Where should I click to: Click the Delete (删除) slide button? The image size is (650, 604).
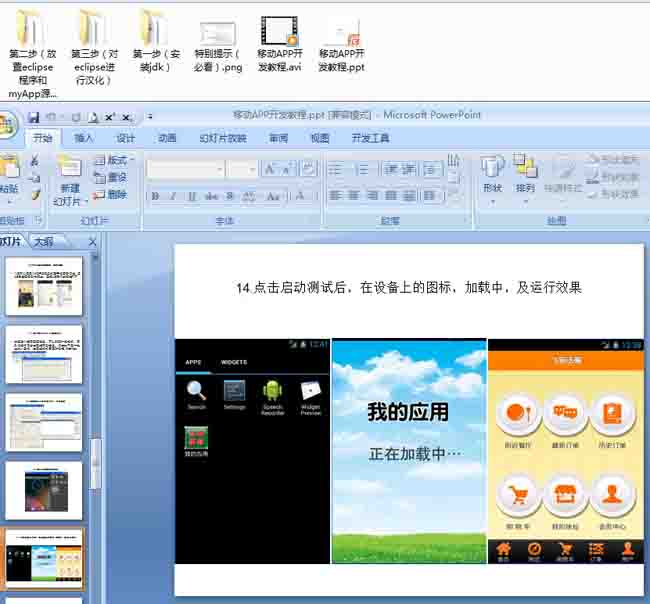tap(111, 194)
